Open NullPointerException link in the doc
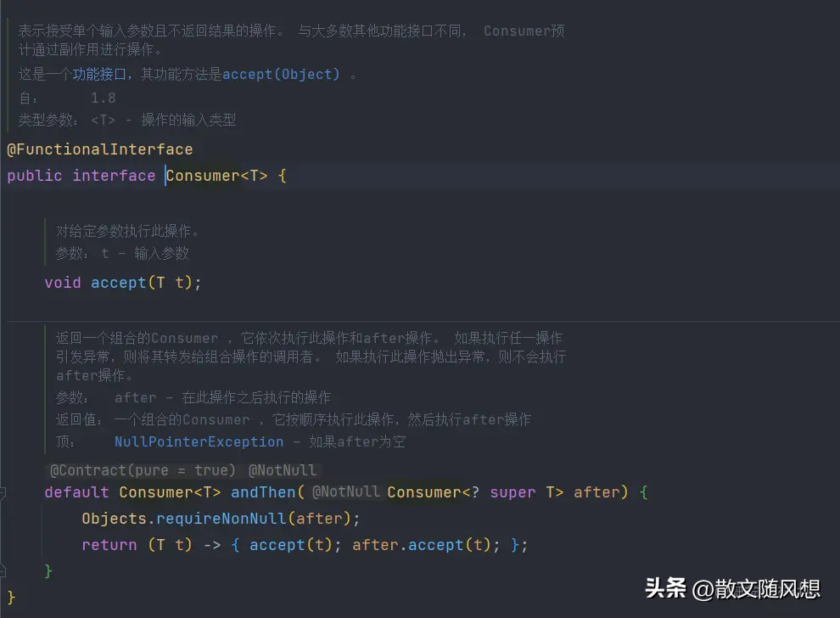The image size is (840, 618). [x=199, y=441]
